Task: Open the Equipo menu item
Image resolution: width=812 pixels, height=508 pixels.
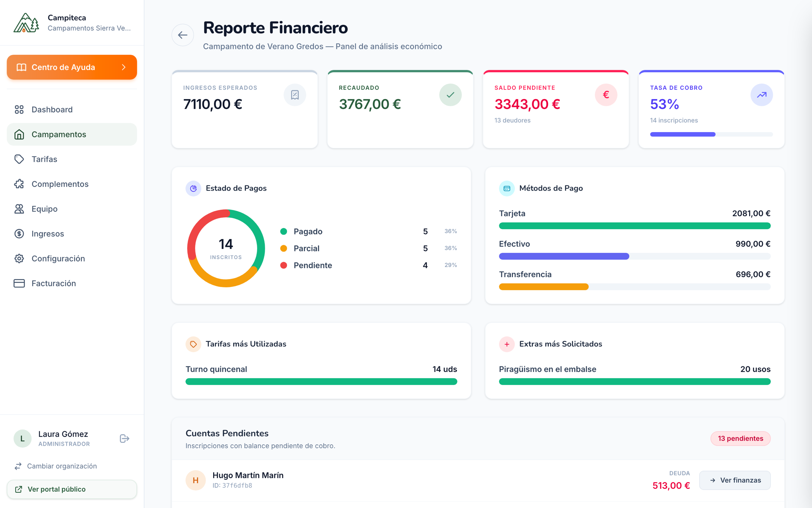Action: (72, 209)
